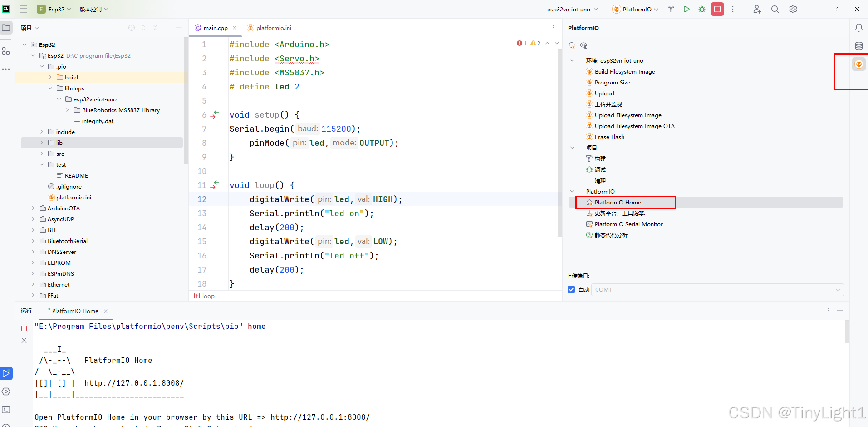Hide the project panel

[179, 28]
